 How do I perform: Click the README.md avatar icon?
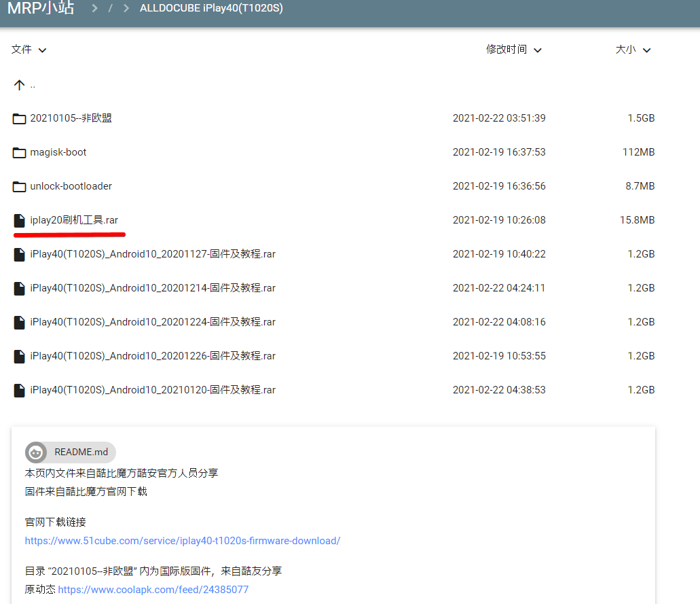pyautogui.click(x=36, y=452)
